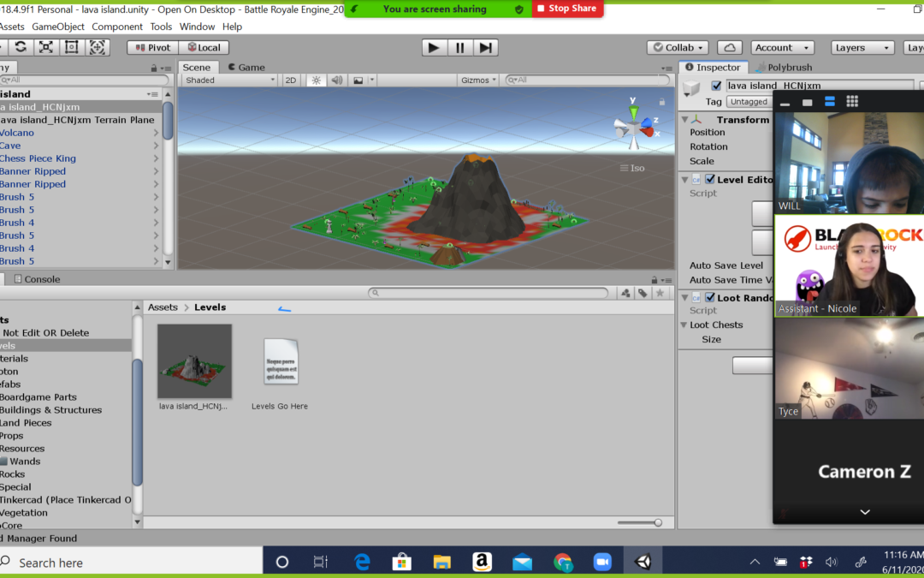Switch Zoom to the gallery grid view icon
The image size is (924, 578).
(852, 101)
